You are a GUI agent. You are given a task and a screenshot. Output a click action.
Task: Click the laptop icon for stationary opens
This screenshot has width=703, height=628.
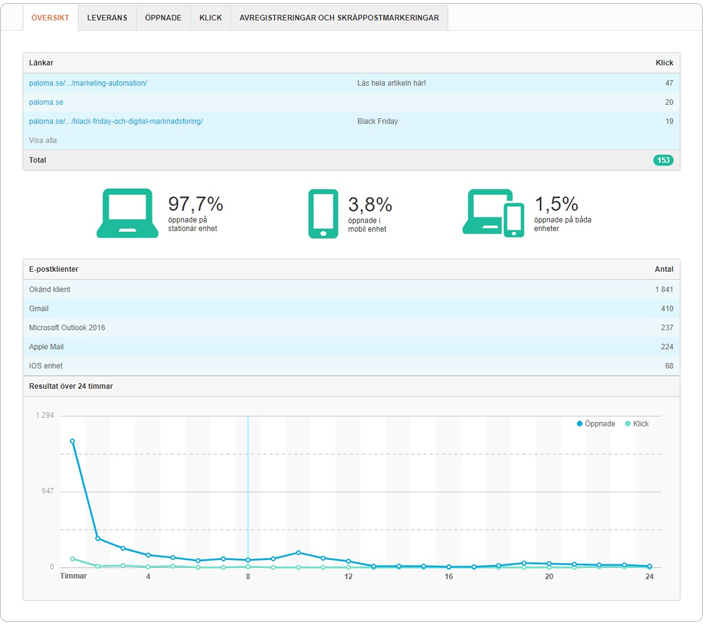click(x=127, y=213)
